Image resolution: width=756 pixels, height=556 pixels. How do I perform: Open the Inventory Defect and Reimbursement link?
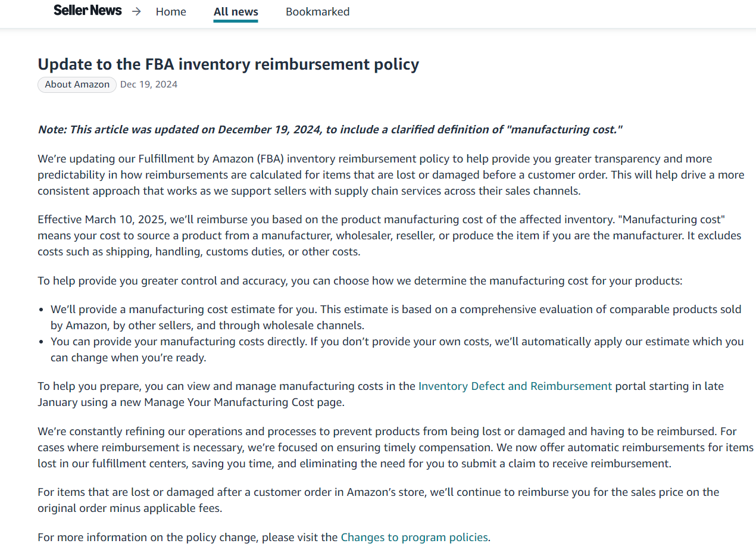pos(515,386)
